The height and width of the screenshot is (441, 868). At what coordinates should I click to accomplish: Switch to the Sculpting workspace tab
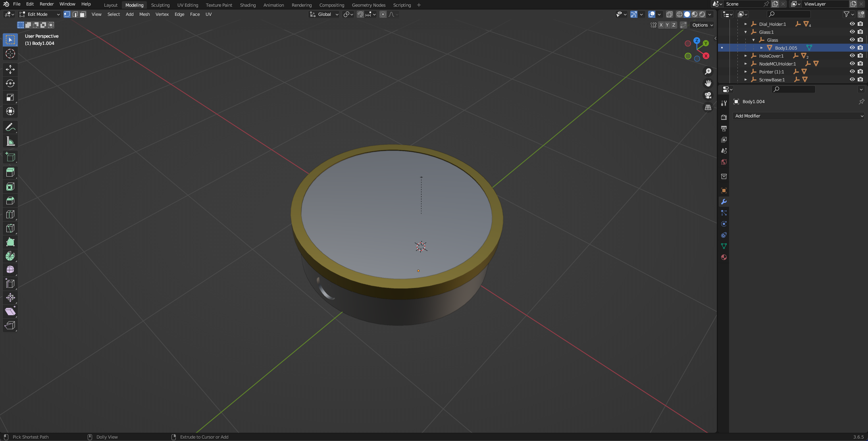click(x=160, y=5)
